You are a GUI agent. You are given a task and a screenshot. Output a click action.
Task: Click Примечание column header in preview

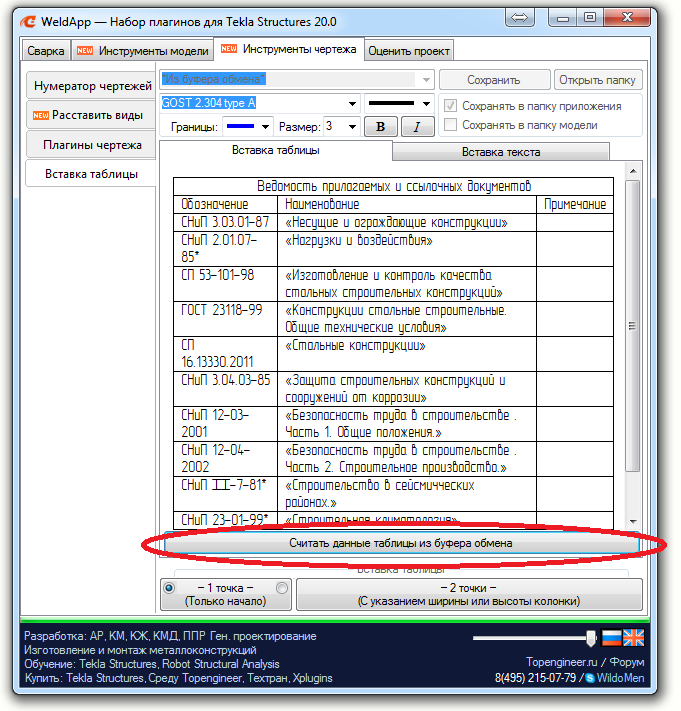coord(575,205)
